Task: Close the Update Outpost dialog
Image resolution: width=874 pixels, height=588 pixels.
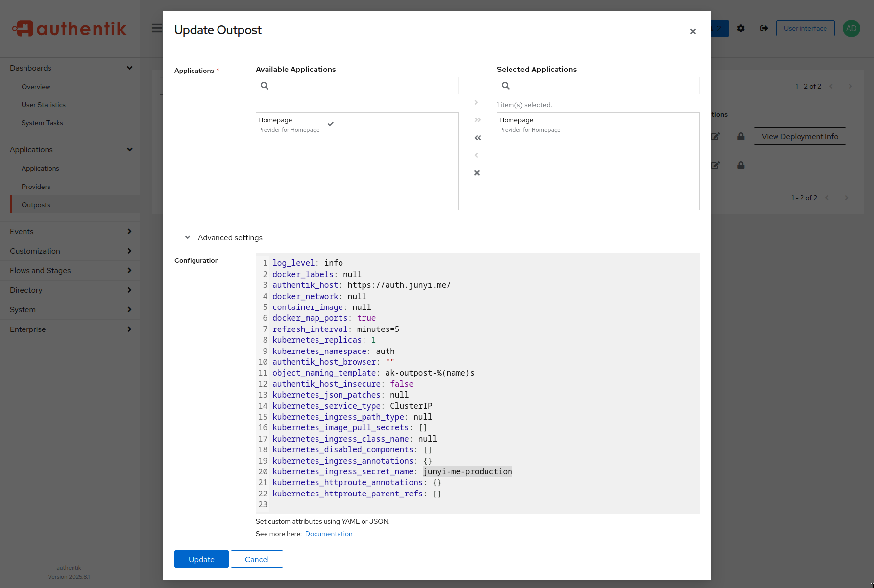Action: pos(693,31)
